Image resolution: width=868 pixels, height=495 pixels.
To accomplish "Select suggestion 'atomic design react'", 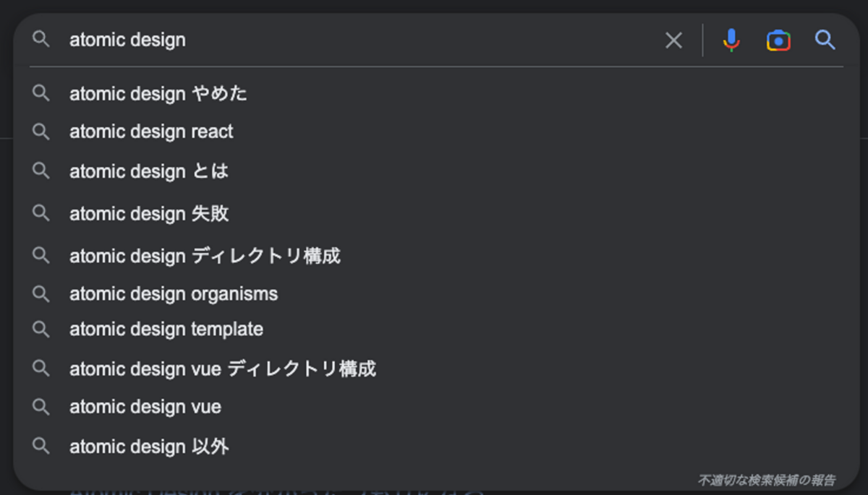I will click(434, 132).
